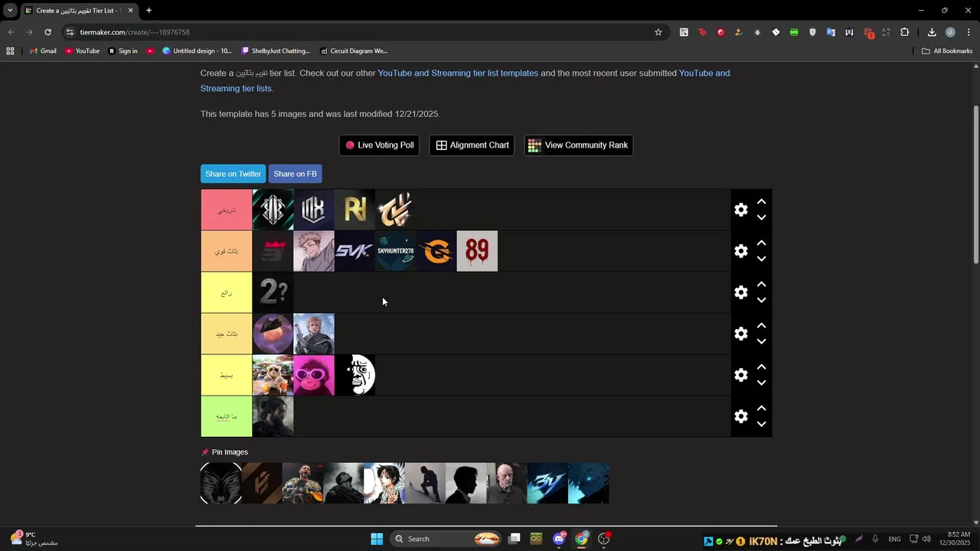Open Discord from the taskbar

559,539
